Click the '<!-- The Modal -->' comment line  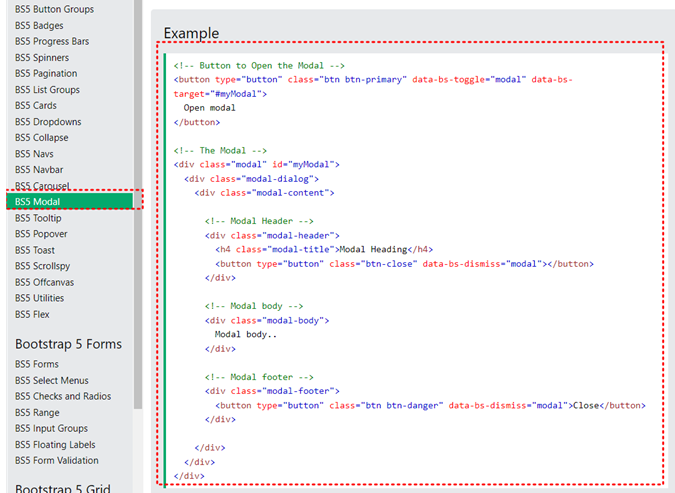pyautogui.click(x=220, y=150)
